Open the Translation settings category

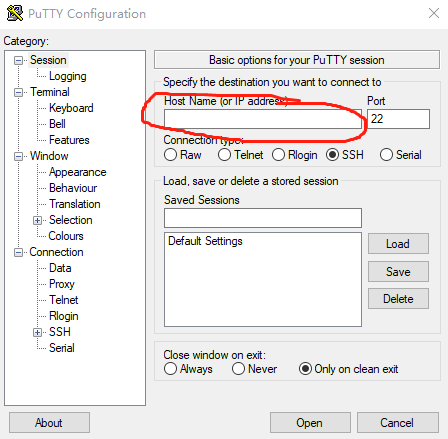point(75,204)
